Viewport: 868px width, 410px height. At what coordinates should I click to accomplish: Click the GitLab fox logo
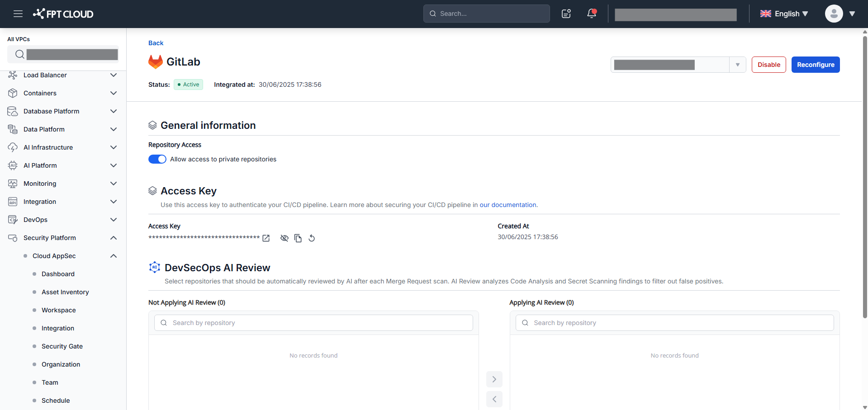(x=156, y=62)
